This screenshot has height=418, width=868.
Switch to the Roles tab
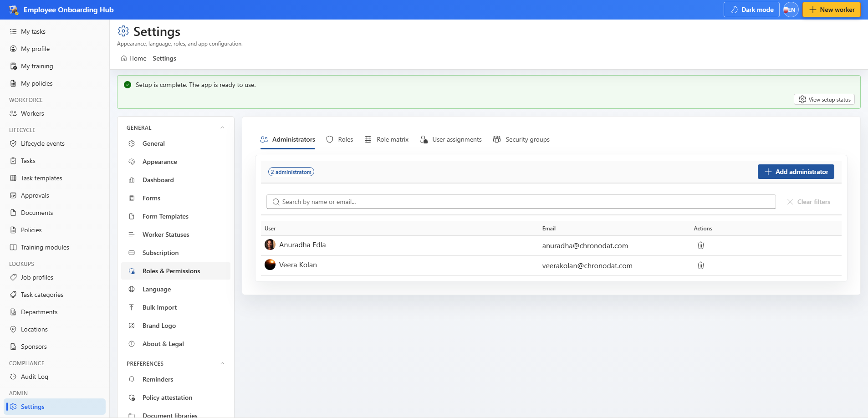click(x=340, y=139)
